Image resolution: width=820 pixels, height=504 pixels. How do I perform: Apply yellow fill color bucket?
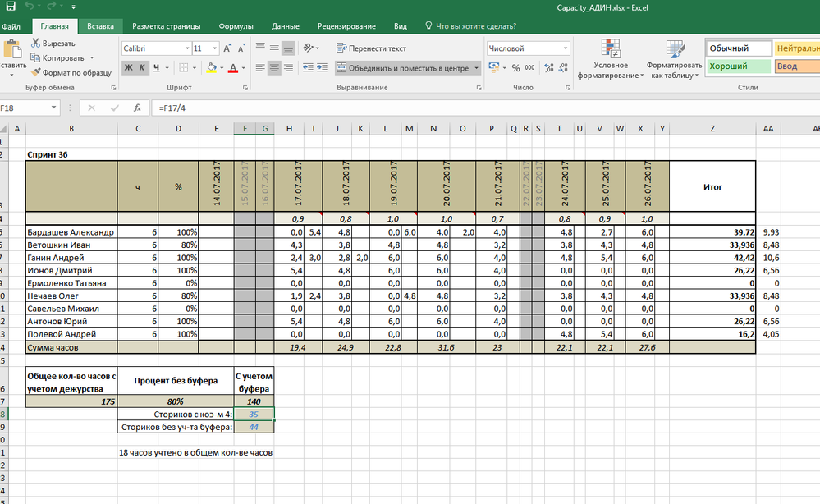point(211,68)
